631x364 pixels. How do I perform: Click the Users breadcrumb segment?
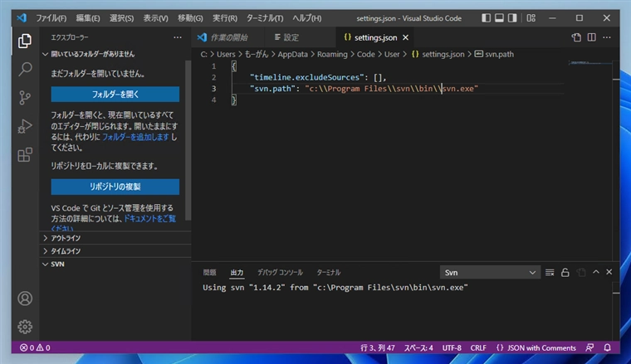pyautogui.click(x=226, y=54)
